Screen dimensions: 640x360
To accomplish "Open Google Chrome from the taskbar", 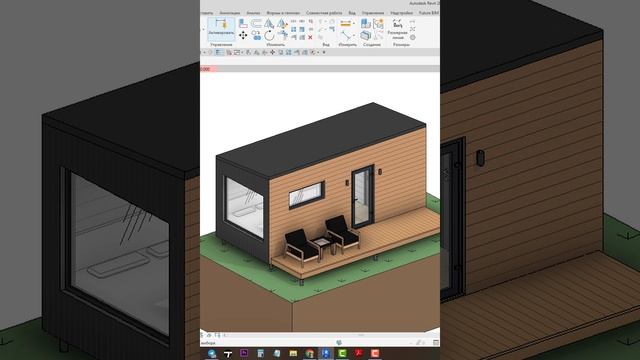I will point(309,353).
